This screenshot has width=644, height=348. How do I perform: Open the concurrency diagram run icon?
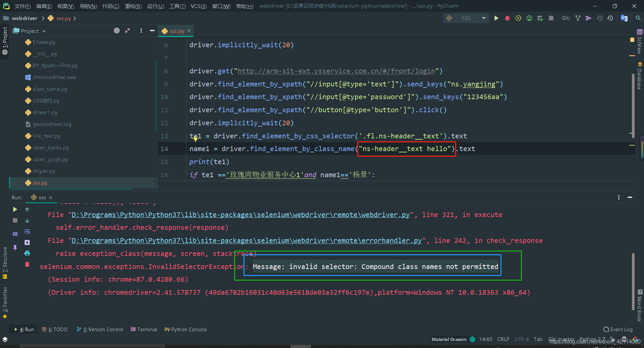[540, 18]
